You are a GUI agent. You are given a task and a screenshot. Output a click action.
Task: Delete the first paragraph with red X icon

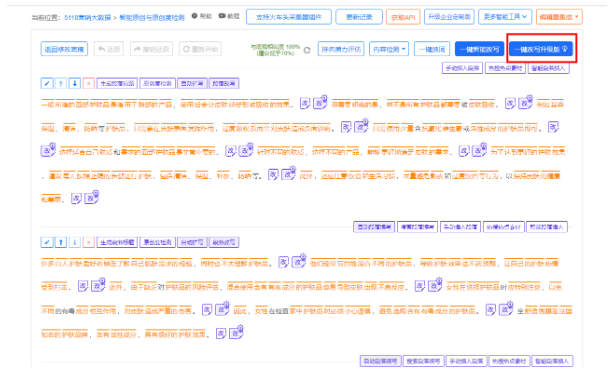pos(88,83)
